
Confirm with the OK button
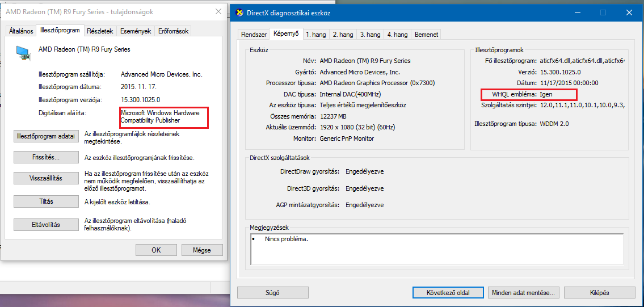[x=156, y=250]
